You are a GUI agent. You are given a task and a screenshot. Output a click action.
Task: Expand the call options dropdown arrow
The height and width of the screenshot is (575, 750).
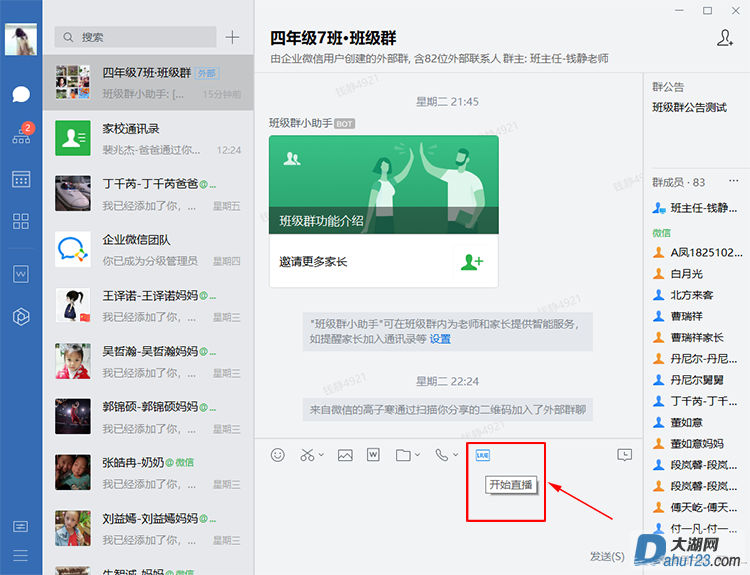[x=455, y=455]
